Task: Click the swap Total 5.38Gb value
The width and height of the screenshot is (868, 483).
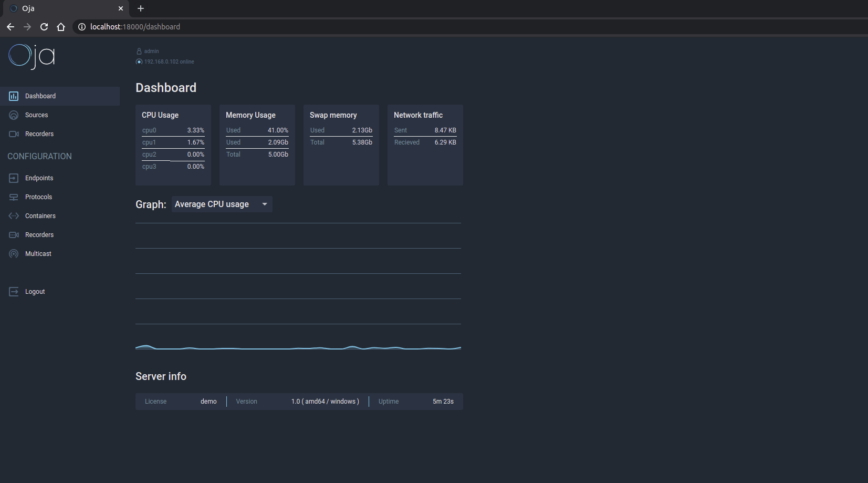Action: 362,142
